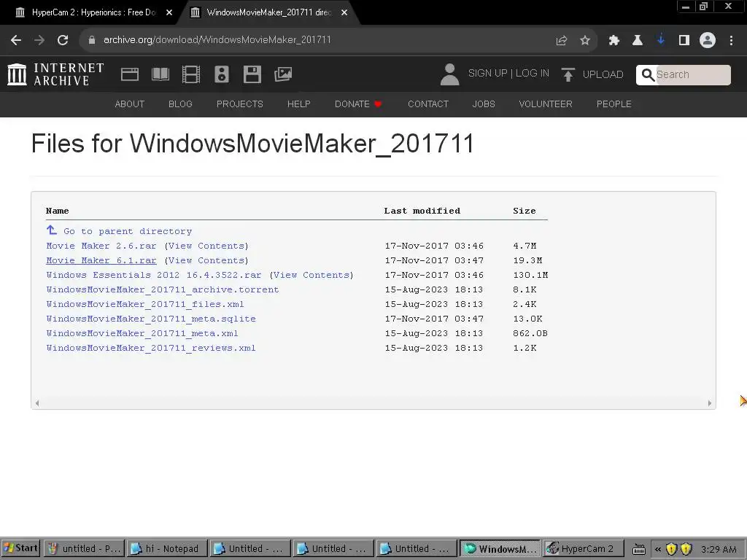
Task: Go back to the previous page
Action: [x=16, y=40]
